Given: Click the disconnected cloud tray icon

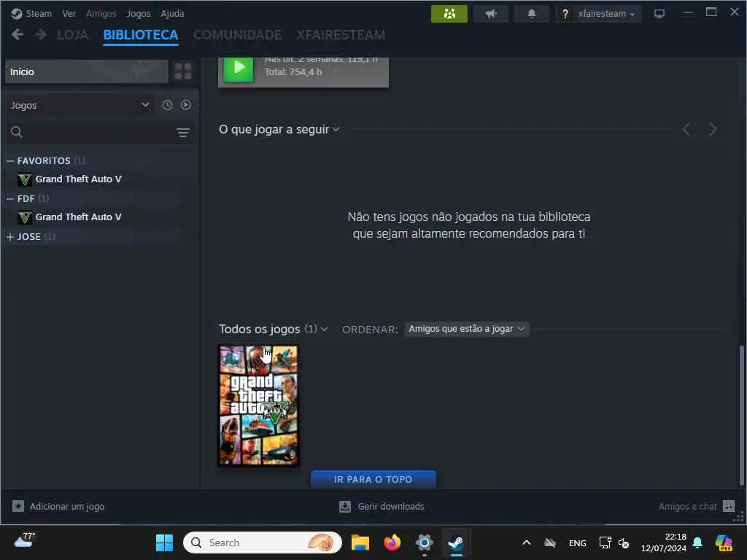Looking at the screenshot, I should click(x=550, y=542).
